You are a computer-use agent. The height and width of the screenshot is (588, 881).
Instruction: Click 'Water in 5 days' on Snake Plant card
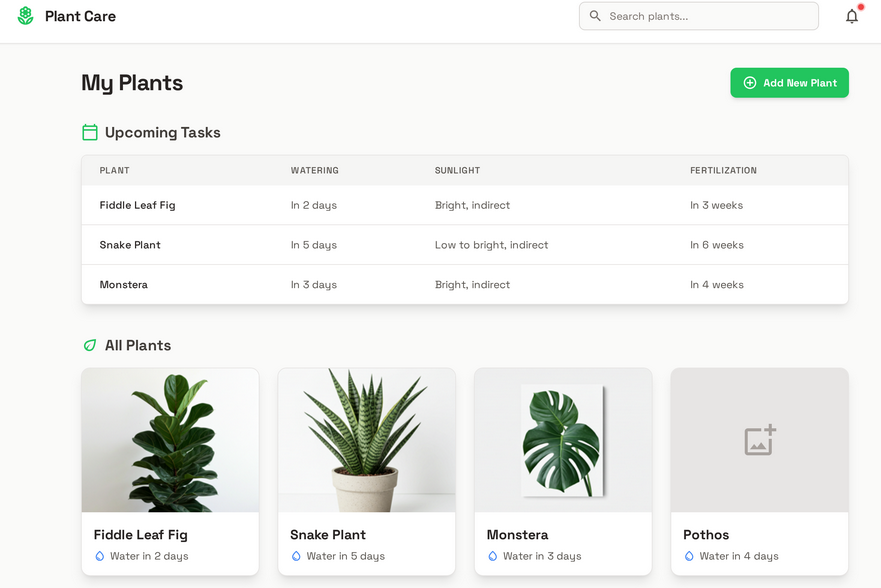pyautogui.click(x=346, y=556)
